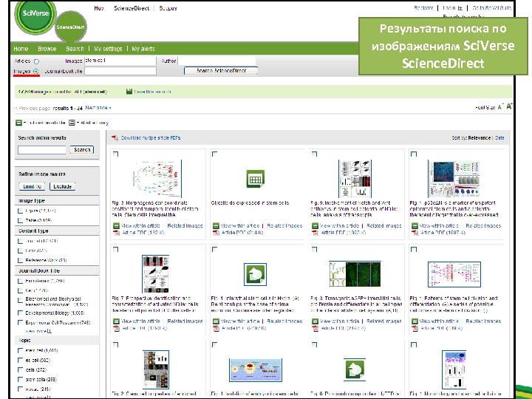This screenshot has width=532, height=399.
Task: Click the green table icon for Glycolipids result
Action: coord(255,179)
